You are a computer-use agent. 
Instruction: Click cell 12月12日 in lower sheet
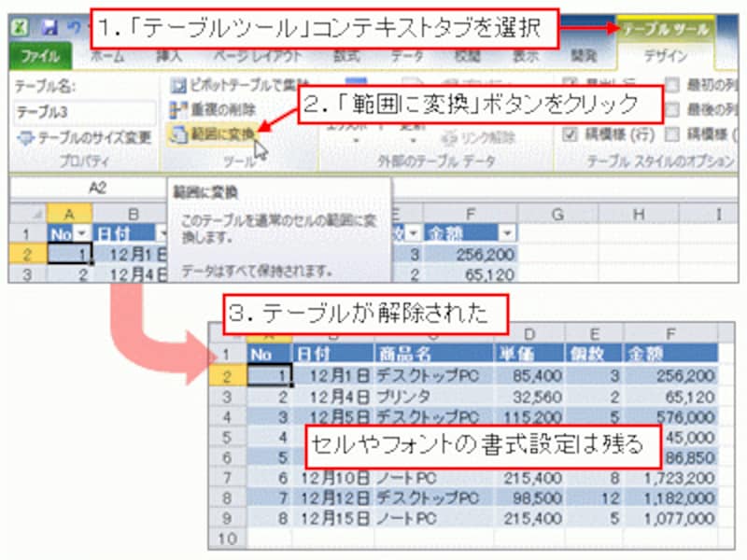pyautogui.click(x=333, y=498)
